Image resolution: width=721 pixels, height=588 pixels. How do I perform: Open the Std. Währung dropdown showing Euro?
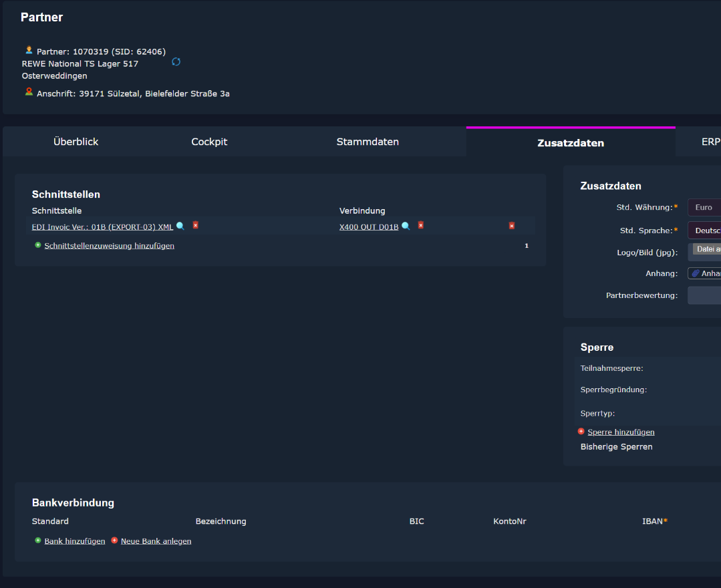tap(704, 208)
